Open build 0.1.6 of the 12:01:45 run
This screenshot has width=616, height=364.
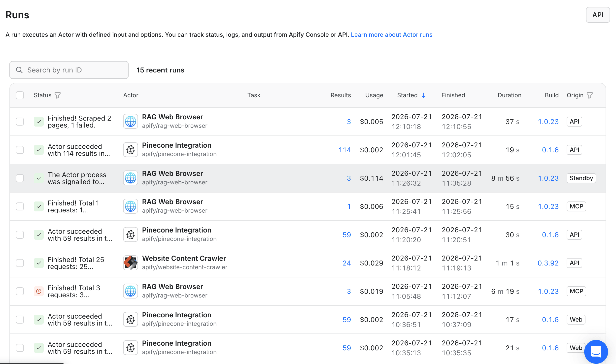tap(550, 150)
